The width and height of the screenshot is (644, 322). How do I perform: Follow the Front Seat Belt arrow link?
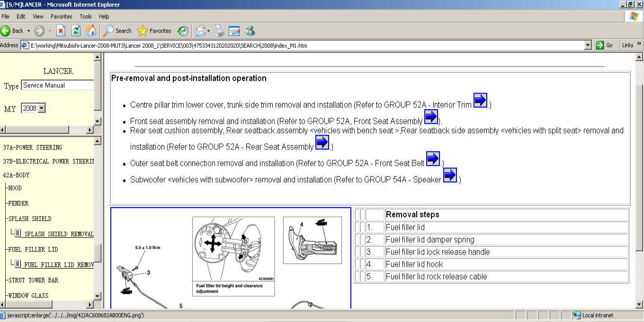click(x=433, y=159)
